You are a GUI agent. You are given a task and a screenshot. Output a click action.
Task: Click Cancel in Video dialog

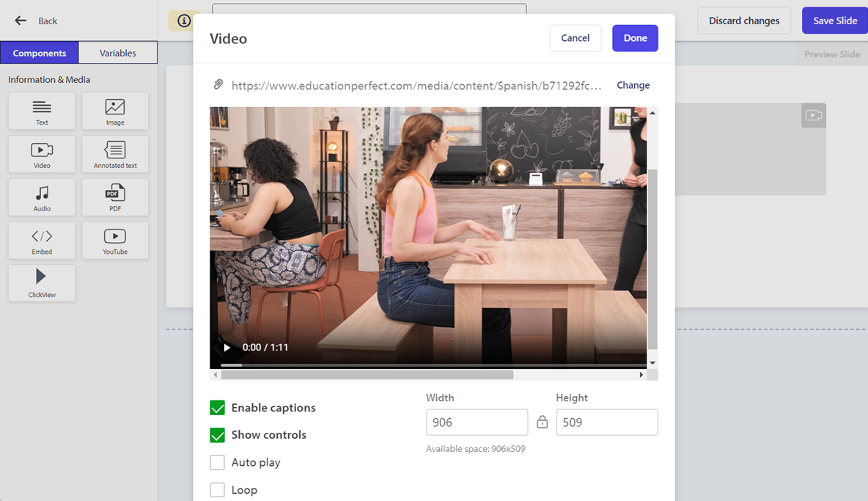[x=575, y=38]
